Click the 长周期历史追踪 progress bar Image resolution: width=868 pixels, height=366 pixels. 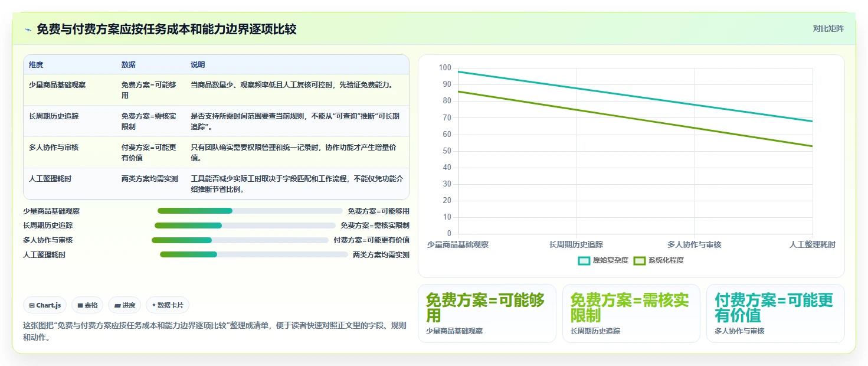click(x=245, y=226)
